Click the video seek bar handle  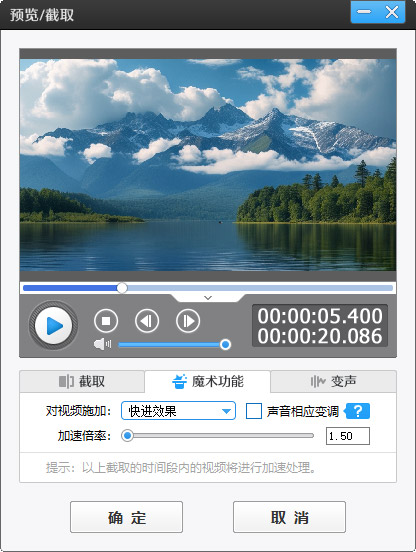click(122, 288)
